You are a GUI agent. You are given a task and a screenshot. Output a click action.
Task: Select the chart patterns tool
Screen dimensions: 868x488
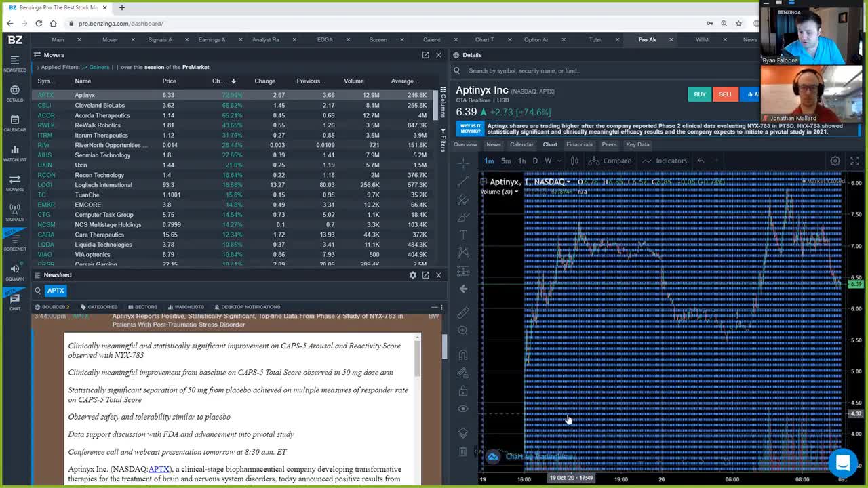point(463,253)
